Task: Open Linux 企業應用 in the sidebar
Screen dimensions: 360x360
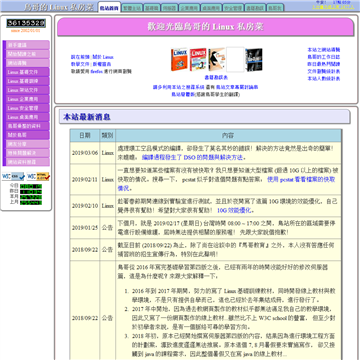Action: (x=28, y=99)
